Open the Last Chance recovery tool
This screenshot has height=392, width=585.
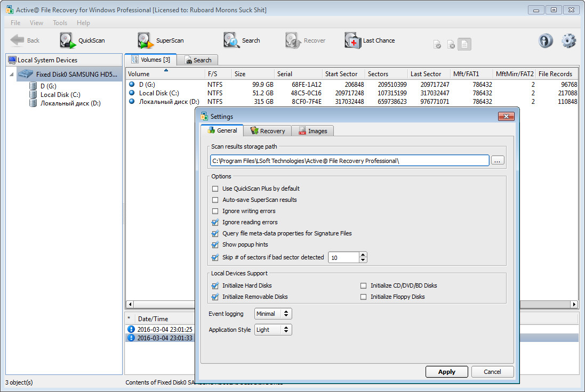pos(370,40)
